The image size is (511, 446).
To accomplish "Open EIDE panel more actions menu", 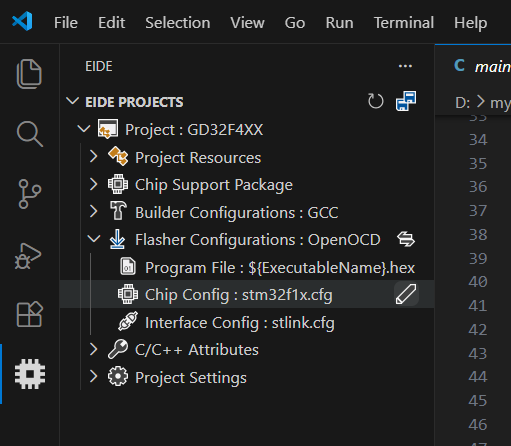I will tap(405, 66).
